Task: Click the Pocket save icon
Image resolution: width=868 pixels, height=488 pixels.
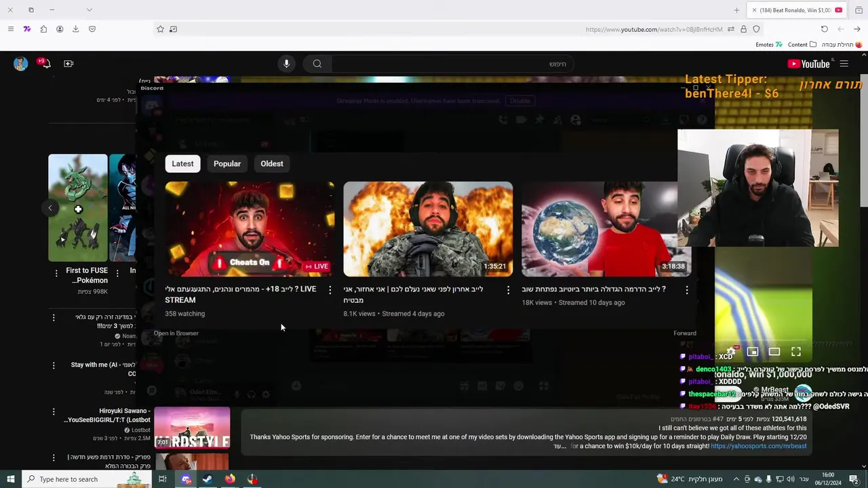Action: (x=92, y=29)
